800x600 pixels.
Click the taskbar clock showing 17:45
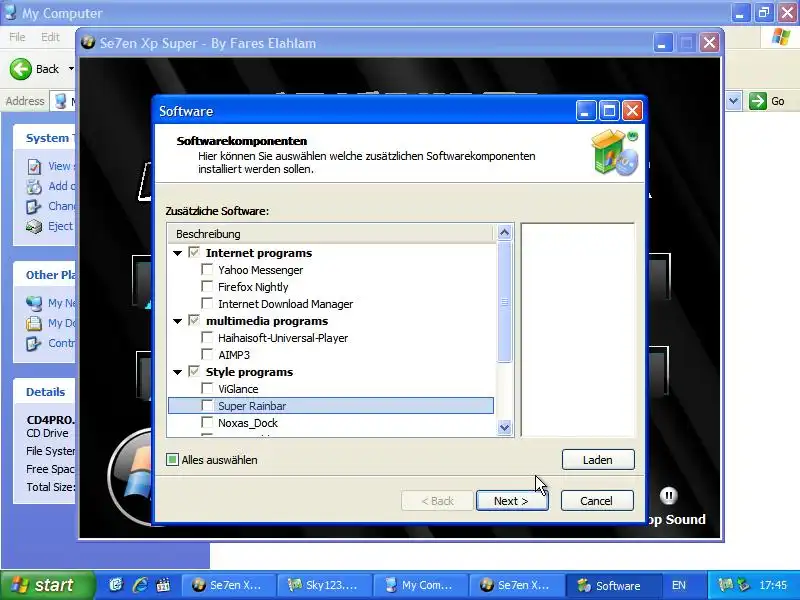772,585
